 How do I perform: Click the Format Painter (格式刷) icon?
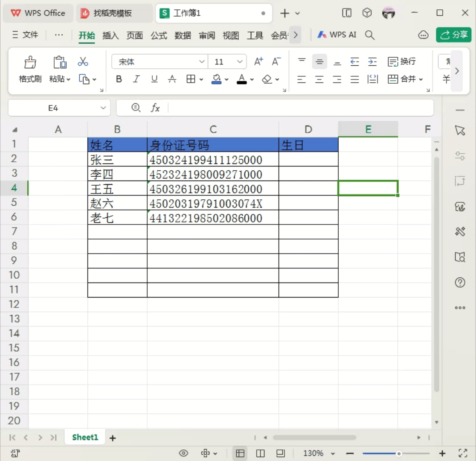click(30, 62)
